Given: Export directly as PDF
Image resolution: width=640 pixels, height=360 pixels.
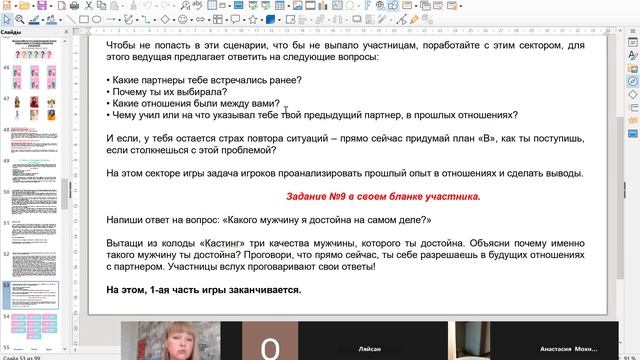Looking at the screenshot, I should point(62,6).
